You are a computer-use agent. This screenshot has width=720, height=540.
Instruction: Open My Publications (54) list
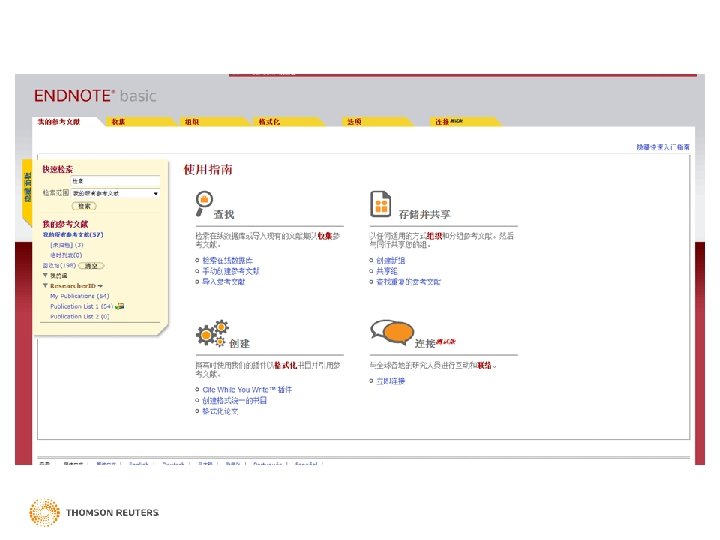[79, 296]
